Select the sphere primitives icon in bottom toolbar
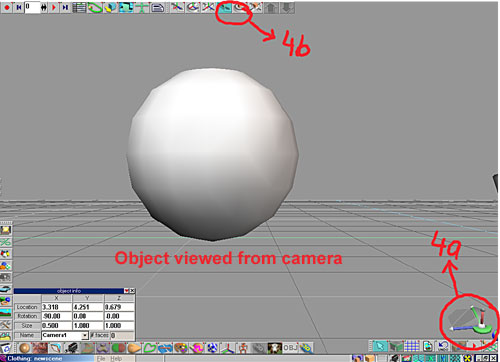500x362 pixels. pyautogui.click(x=24, y=348)
